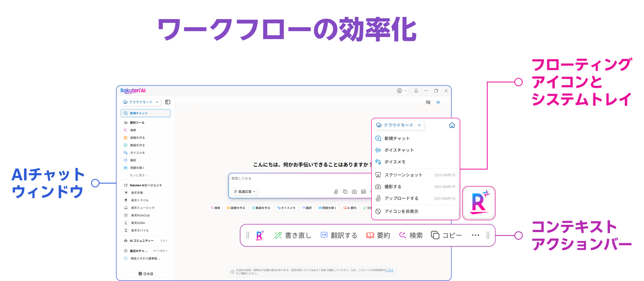The width and height of the screenshot is (644, 281).
Task: Click the Rakuten AI logo in the title bar
Action: (x=133, y=90)
